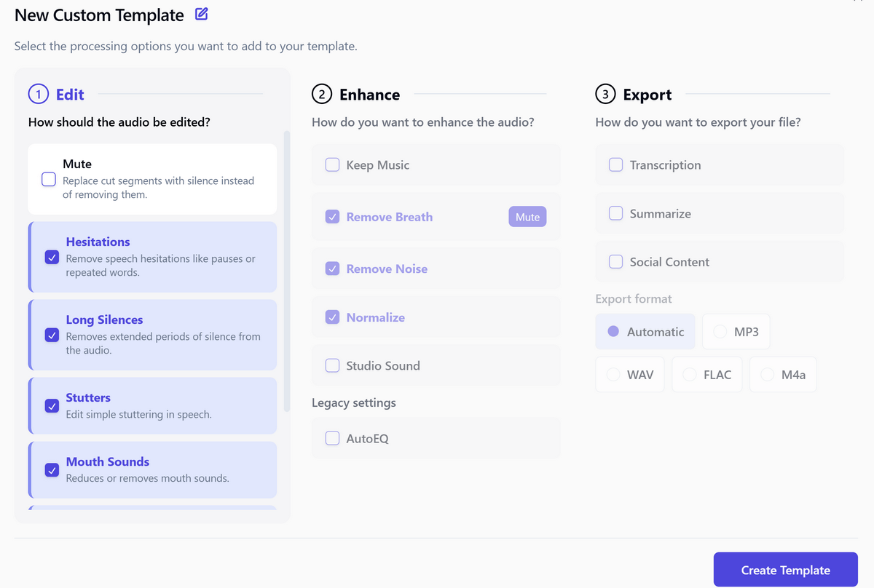Screen dimensions: 874x588
Task: Uncheck the Hesitations option
Action: [x=52, y=257]
